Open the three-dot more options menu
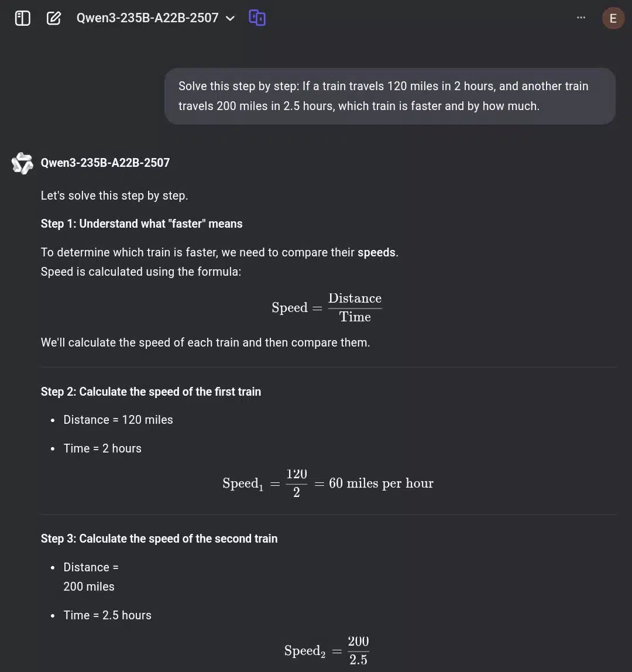The height and width of the screenshot is (672, 632). 581,18
